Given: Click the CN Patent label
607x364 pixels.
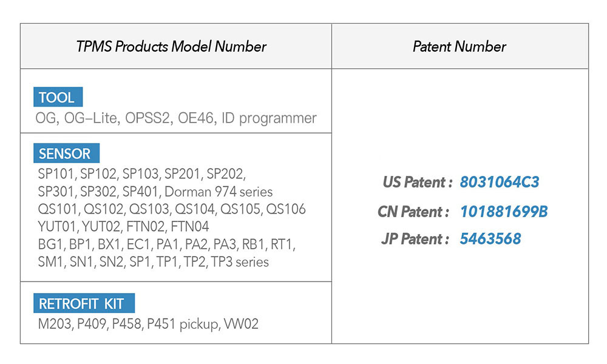Looking at the screenshot, I should (413, 212).
